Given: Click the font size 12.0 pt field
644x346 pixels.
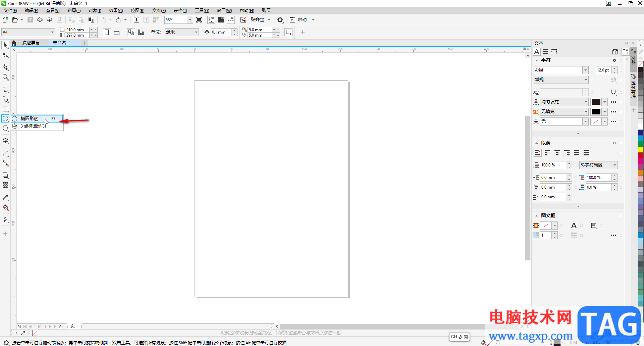Looking at the screenshot, I should pos(603,70).
